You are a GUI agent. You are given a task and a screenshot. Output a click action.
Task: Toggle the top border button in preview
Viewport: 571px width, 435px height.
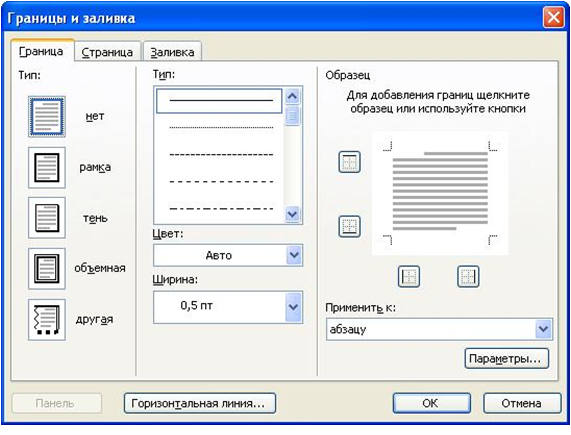(350, 162)
